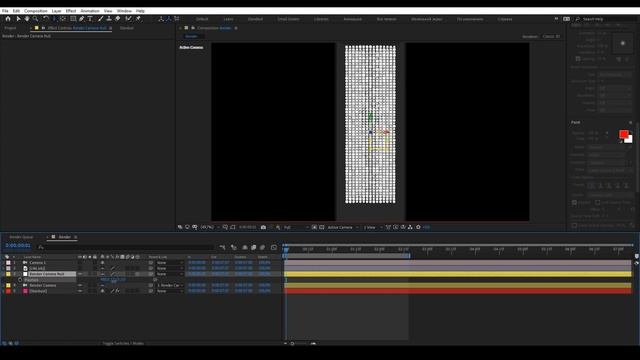Viewport: 640px width, 360px height.
Task: Select the Rectangle shape tool
Action: [73, 19]
